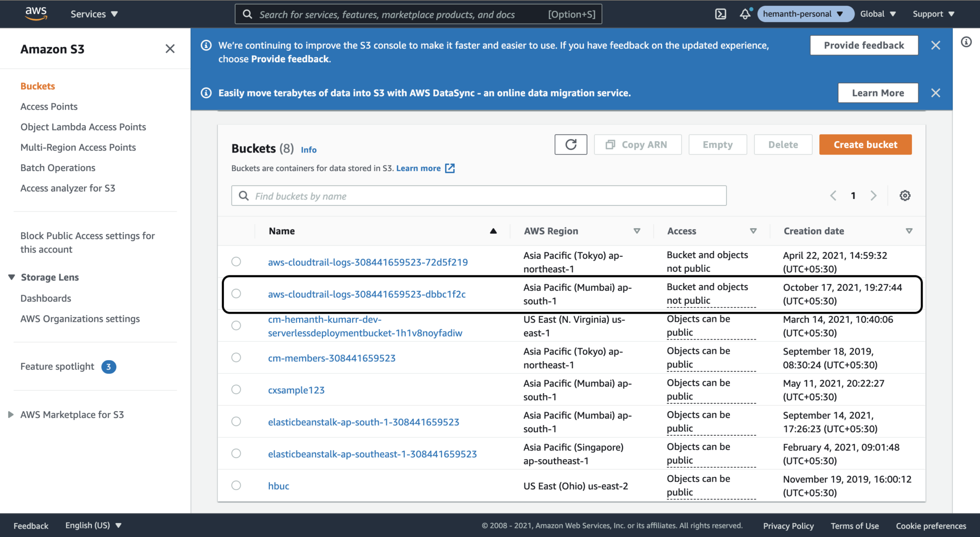Open Access Points in the sidebar
Viewport: 980px width, 537px height.
point(49,107)
